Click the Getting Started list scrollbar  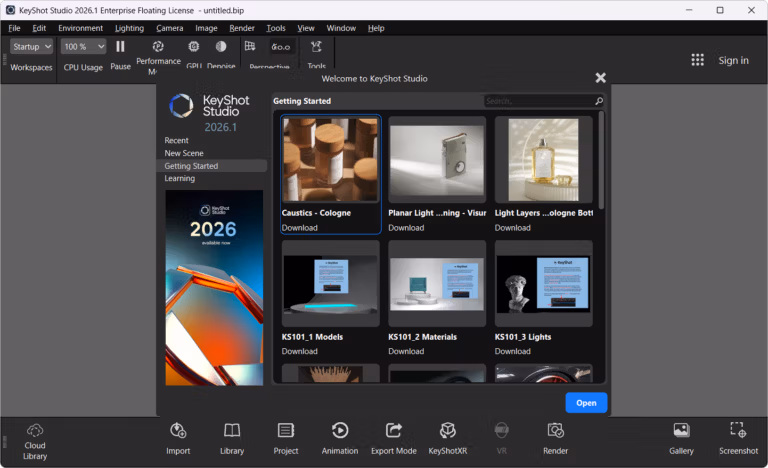click(x=601, y=161)
